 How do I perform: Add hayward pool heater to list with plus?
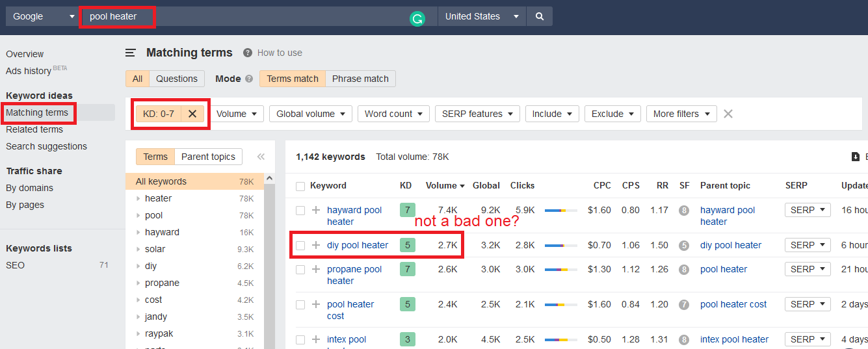(x=316, y=210)
